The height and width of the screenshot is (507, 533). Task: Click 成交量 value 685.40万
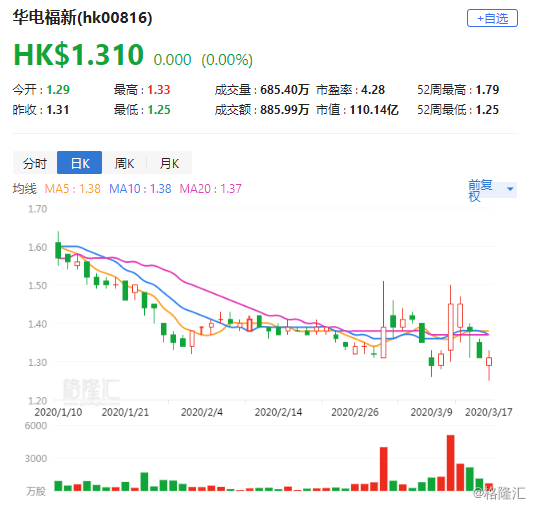(x=285, y=90)
